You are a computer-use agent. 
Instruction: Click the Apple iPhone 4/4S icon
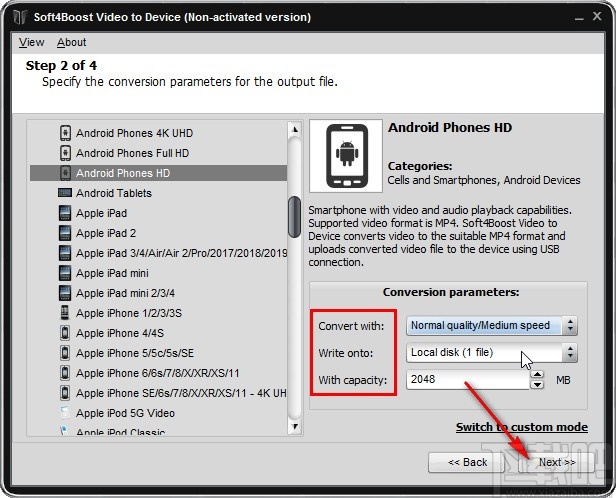click(65, 333)
